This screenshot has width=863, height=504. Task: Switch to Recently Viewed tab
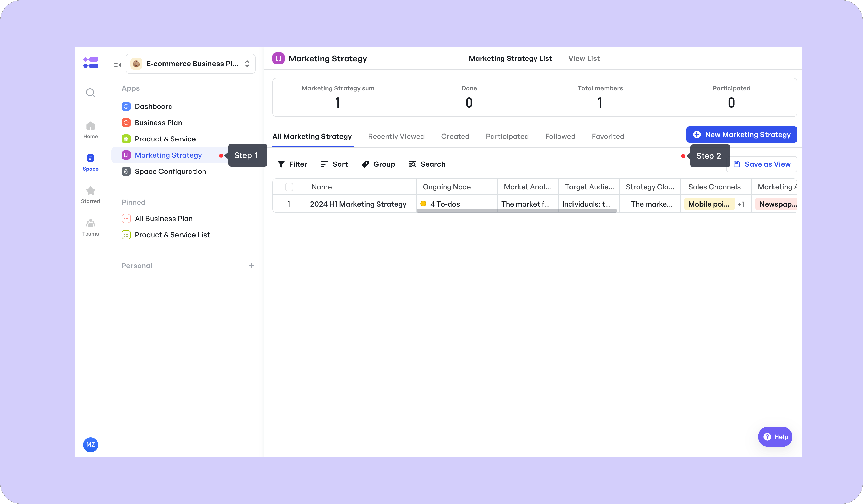tap(396, 136)
